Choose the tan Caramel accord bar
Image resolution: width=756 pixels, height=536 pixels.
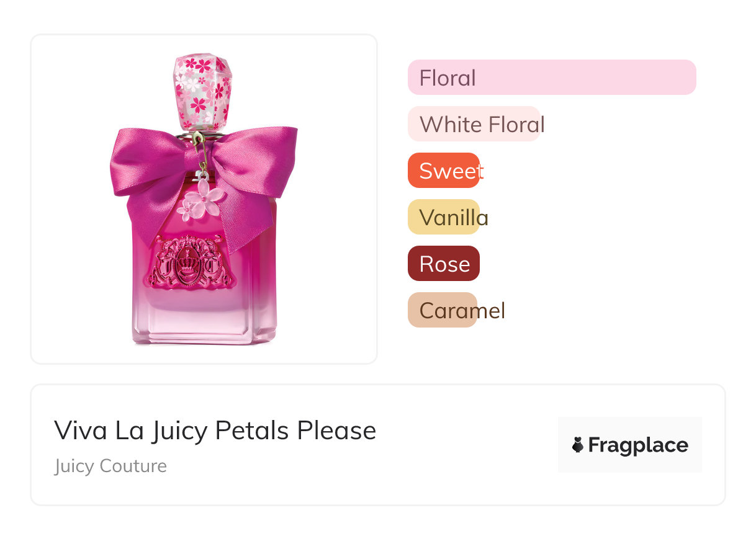[x=442, y=310]
